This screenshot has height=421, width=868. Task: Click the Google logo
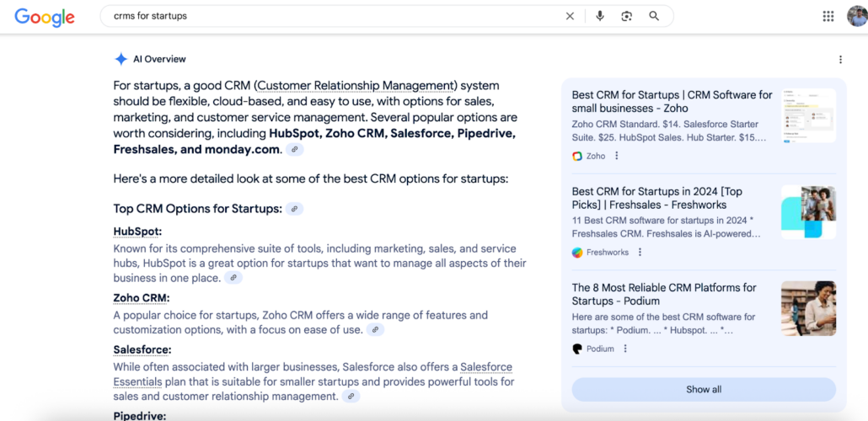(x=45, y=17)
